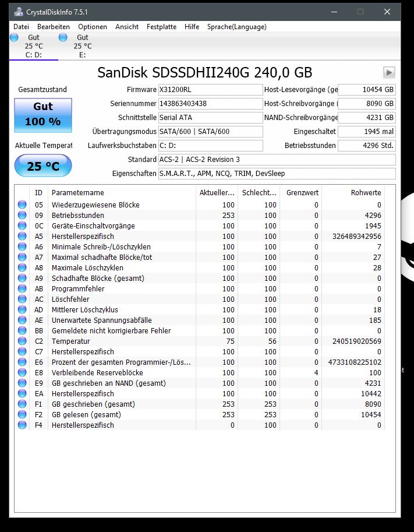Click the Aktueller... column header
This screenshot has width=414, height=532.
[217, 192]
